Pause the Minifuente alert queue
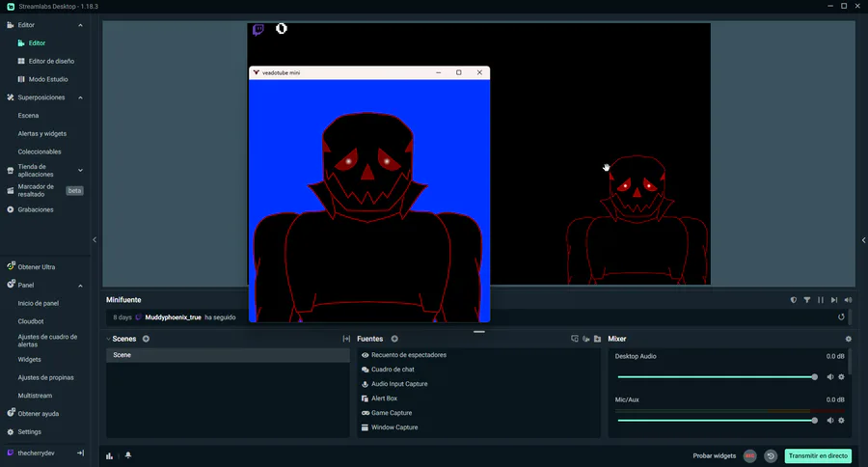The height and width of the screenshot is (467, 868). click(821, 300)
